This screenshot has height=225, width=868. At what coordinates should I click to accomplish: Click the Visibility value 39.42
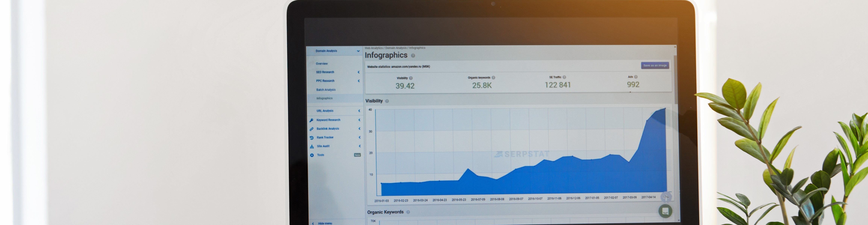click(x=405, y=86)
